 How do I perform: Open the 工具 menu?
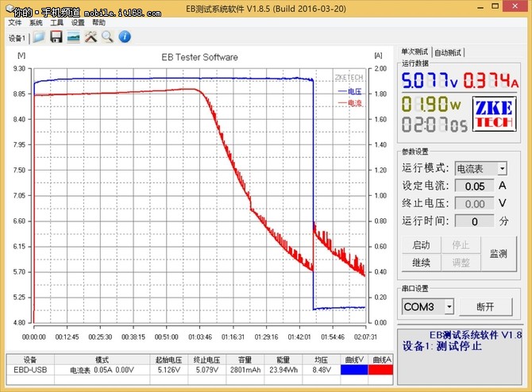tap(56, 23)
